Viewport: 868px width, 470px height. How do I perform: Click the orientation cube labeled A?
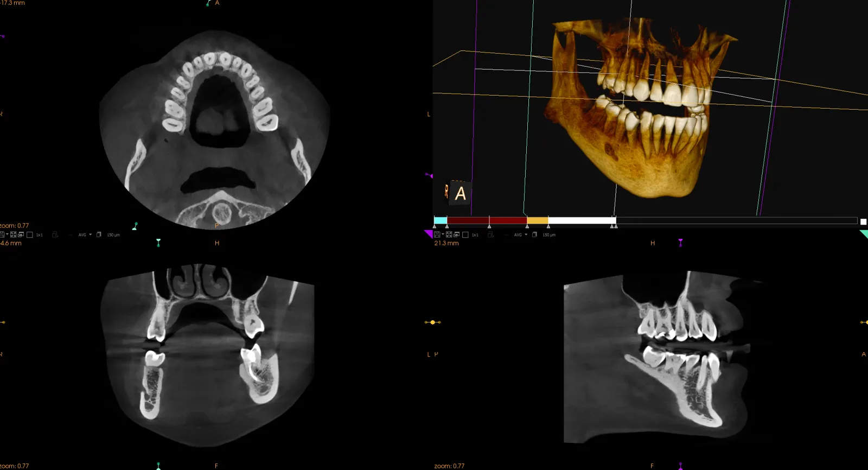point(459,193)
